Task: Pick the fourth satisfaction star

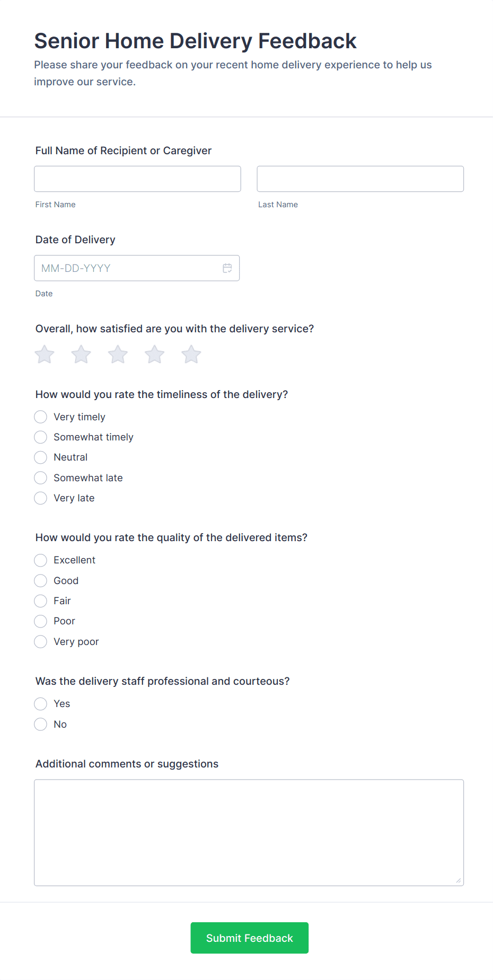Action: point(155,355)
